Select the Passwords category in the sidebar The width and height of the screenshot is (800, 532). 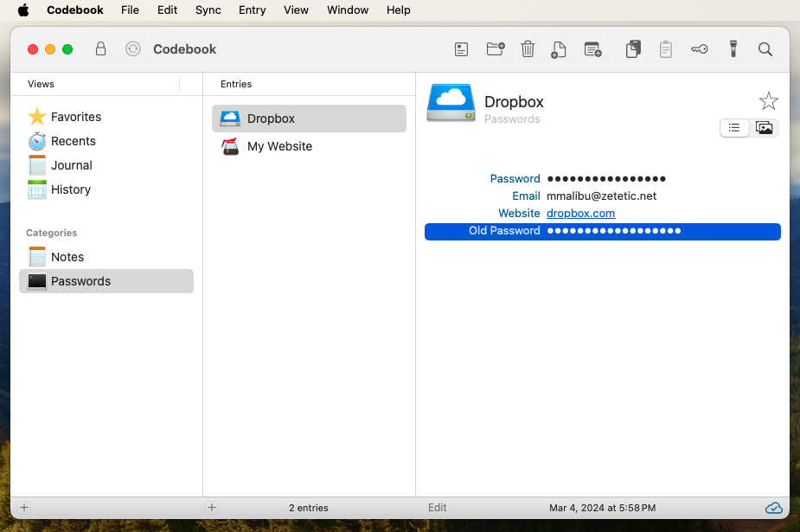point(106,281)
